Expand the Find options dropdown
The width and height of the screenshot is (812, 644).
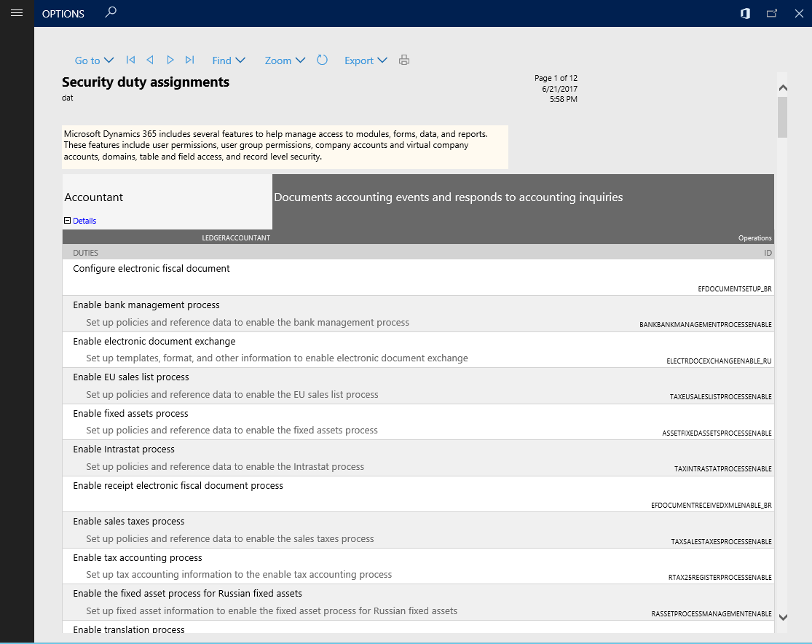(x=228, y=60)
